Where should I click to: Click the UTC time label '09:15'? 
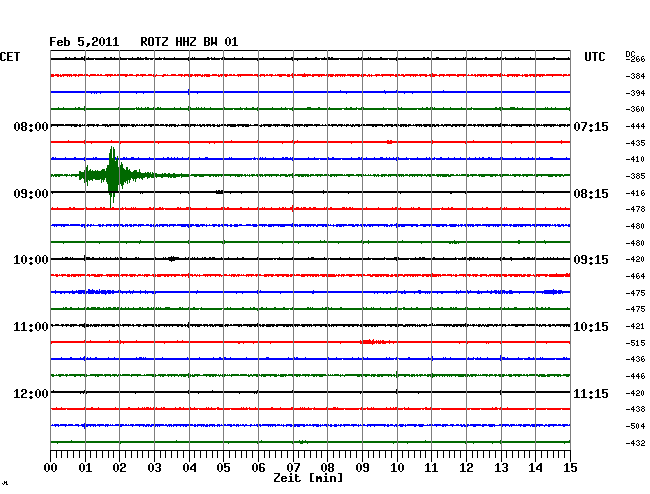(x=591, y=260)
